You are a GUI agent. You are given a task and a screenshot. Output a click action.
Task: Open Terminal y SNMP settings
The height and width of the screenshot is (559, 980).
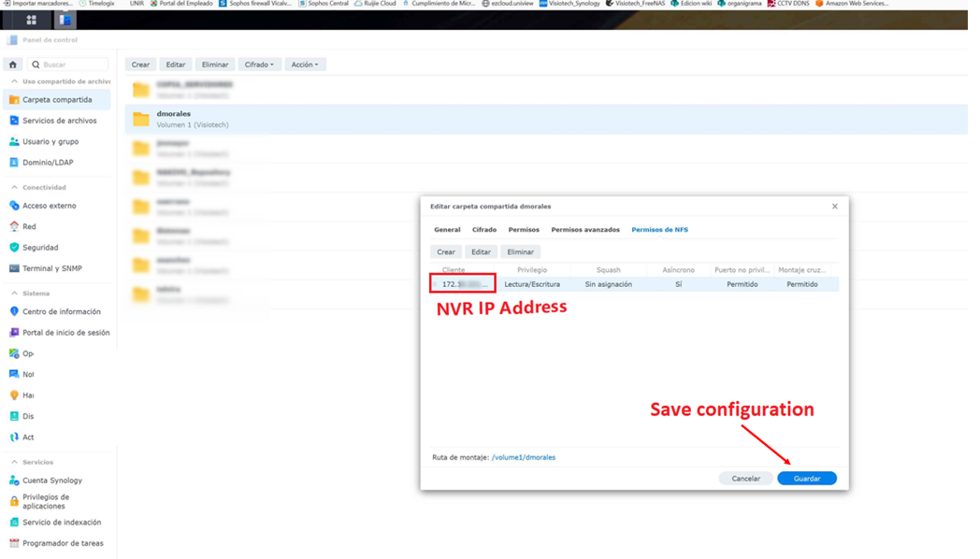(x=51, y=268)
